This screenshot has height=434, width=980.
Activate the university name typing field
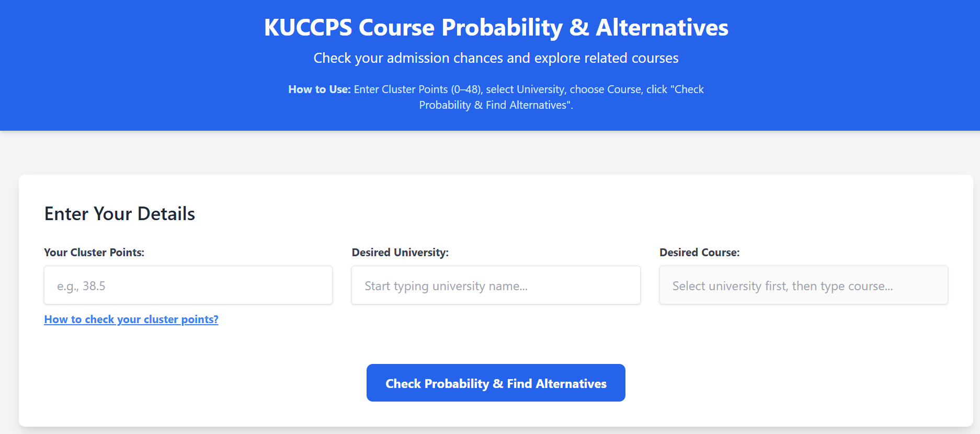(495, 285)
